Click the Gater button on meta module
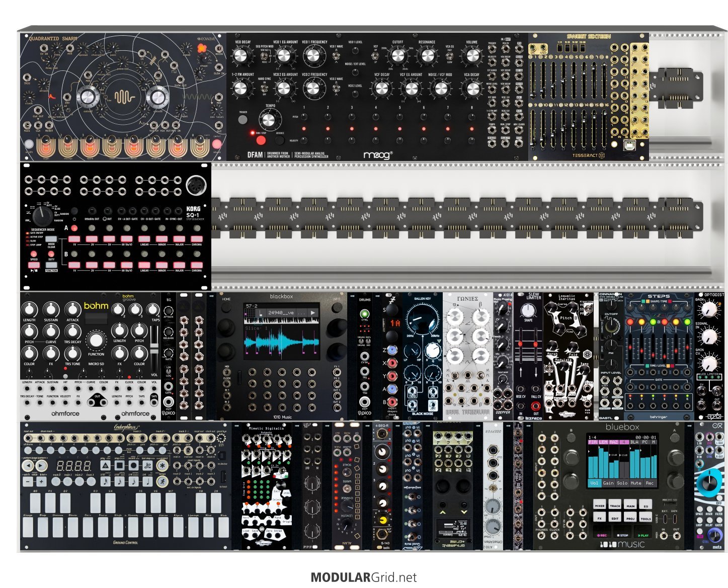The width and height of the screenshot is (728, 588). pyautogui.click(x=718, y=519)
